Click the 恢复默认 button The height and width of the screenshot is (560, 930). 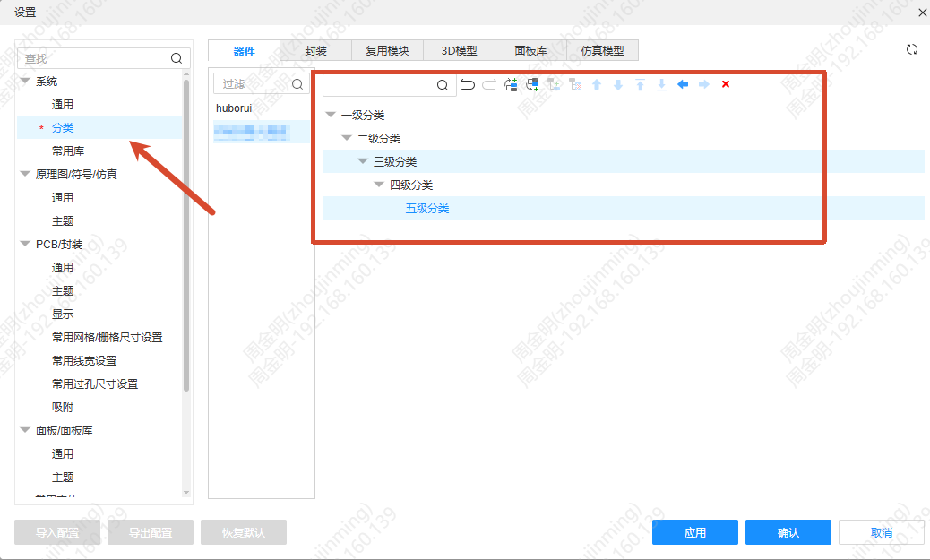(x=244, y=532)
